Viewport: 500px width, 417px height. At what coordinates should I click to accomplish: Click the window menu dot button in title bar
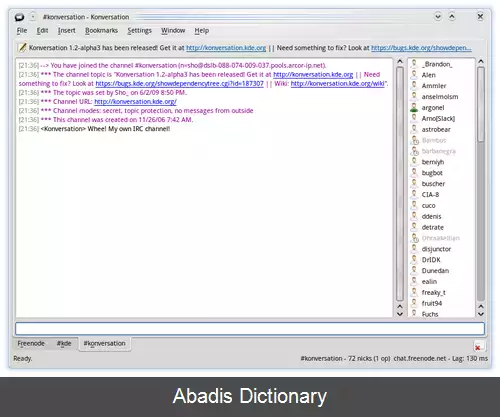(x=33, y=16)
